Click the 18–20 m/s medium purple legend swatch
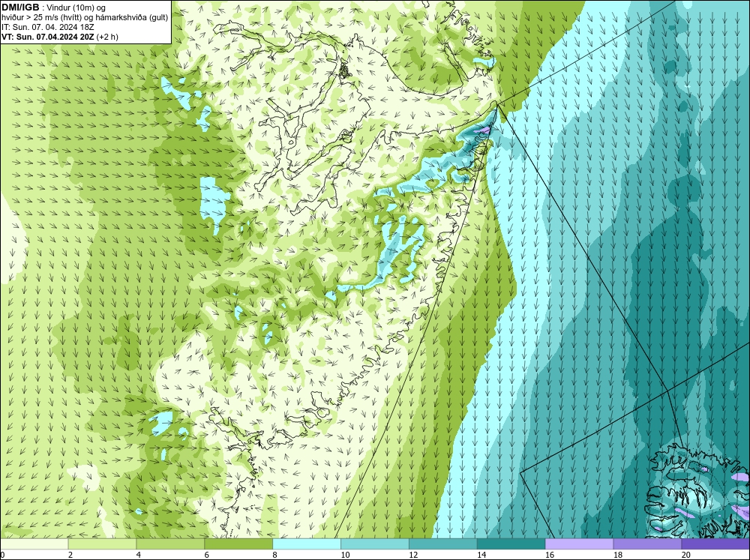The image size is (750, 560). (x=647, y=544)
